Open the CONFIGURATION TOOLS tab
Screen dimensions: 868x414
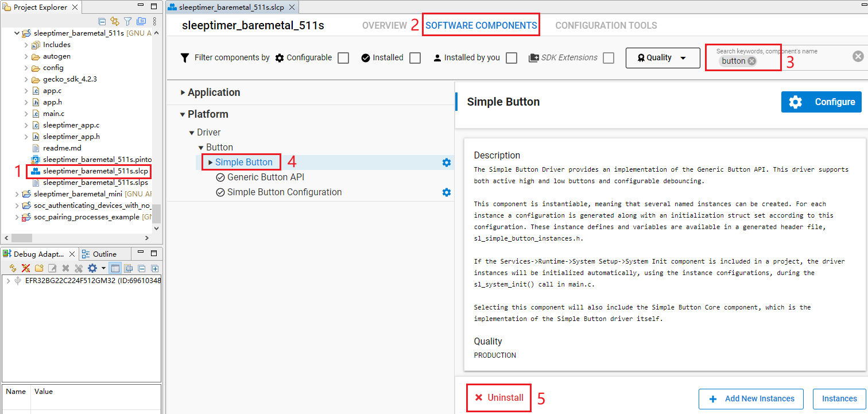pyautogui.click(x=606, y=26)
